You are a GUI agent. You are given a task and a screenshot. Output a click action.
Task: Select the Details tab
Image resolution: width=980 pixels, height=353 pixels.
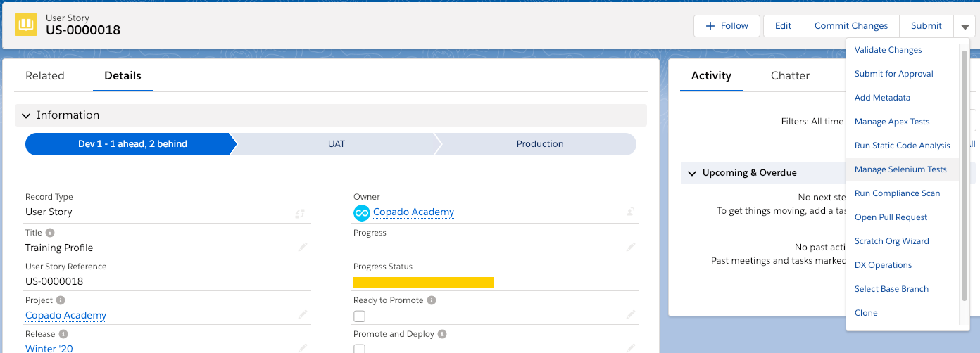tap(122, 75)
